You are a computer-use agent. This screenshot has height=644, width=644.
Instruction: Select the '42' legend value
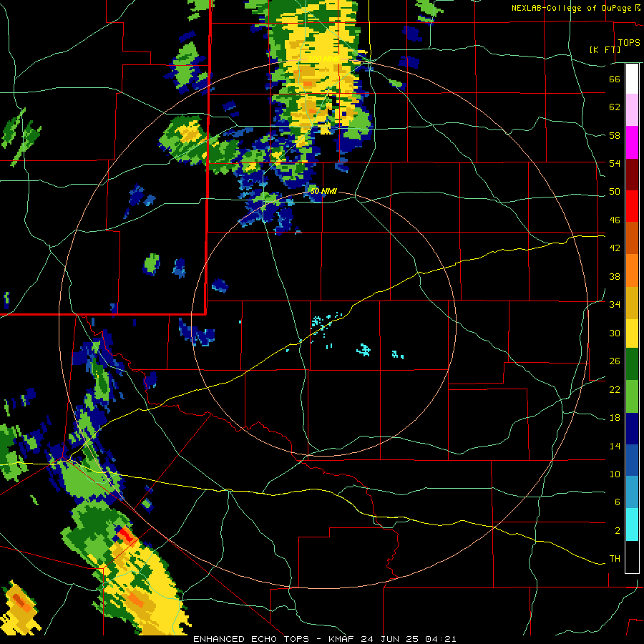pos(615,248)
